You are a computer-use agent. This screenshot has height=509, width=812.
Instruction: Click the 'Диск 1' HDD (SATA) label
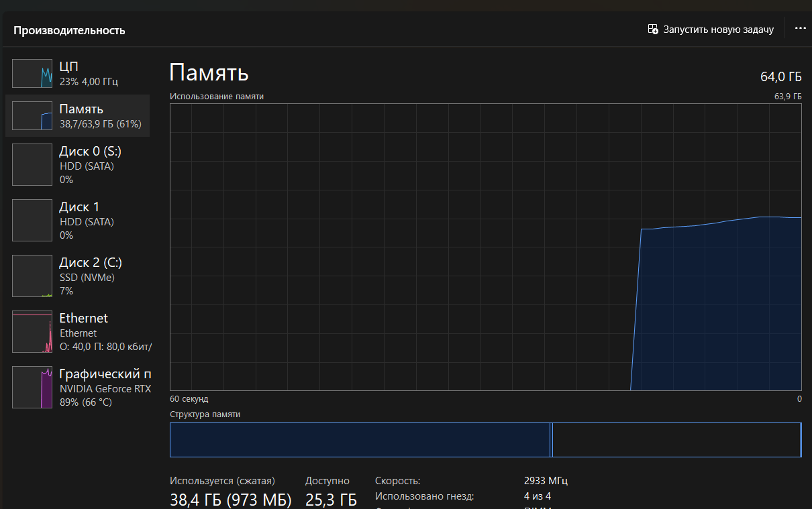[x=87, y=221]
